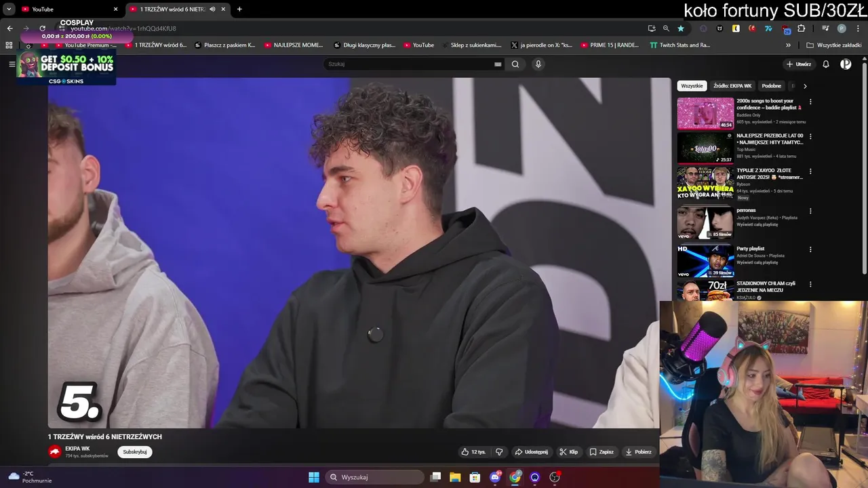Click the Udostępnij share button
This screenshot has height=488, width=868.
coord(532,452)
